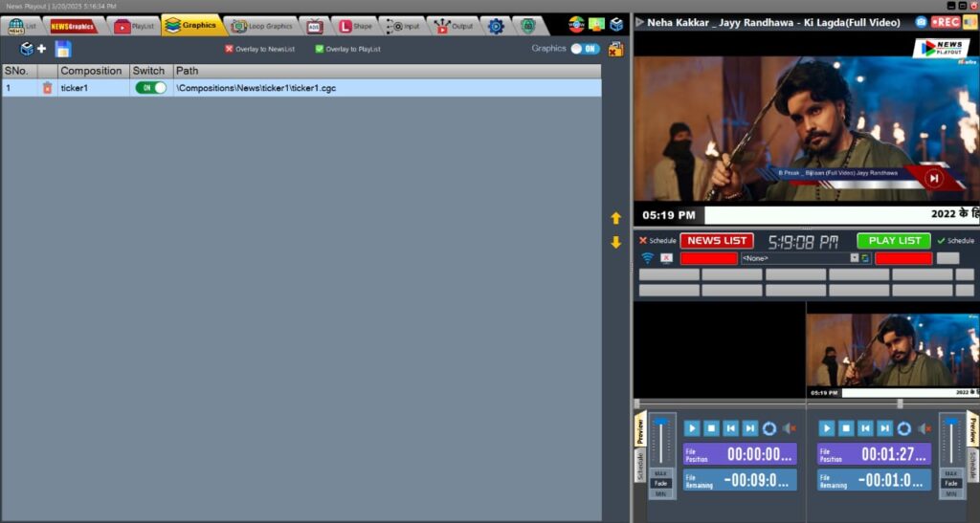The height and width of the screenshot is (523, 980).
Task: Click the clear-all graphics icon beside Graphics toggle
Action: [615, 49]
